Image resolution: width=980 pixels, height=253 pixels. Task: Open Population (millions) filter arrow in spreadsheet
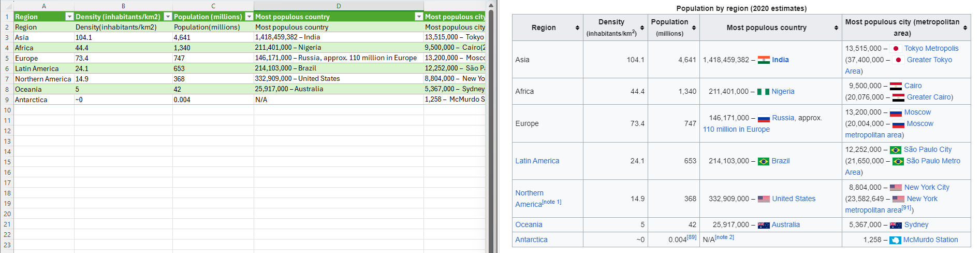(x=249, y=17)
